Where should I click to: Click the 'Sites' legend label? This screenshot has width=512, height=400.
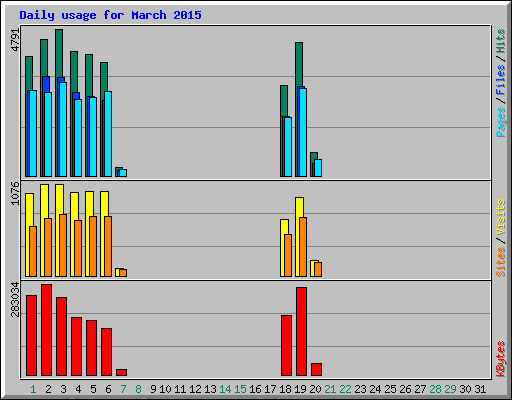tap(501, 262)
